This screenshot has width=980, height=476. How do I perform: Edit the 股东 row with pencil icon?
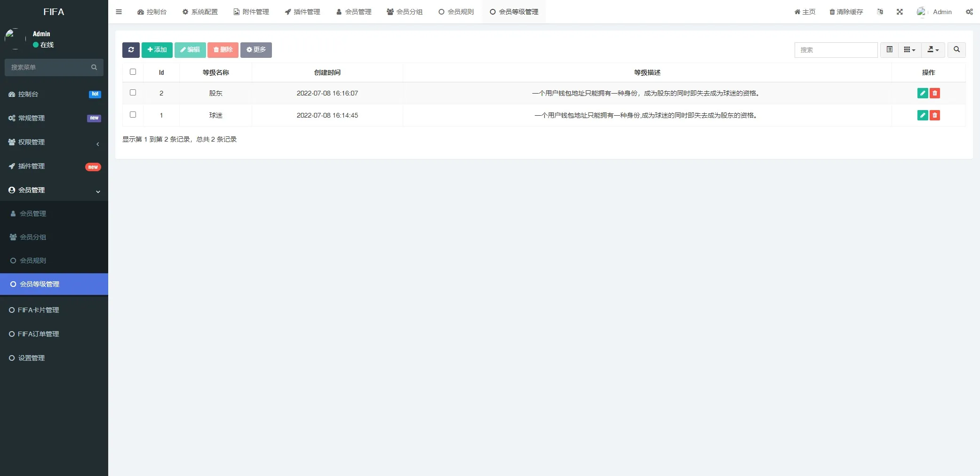[923, 93]
